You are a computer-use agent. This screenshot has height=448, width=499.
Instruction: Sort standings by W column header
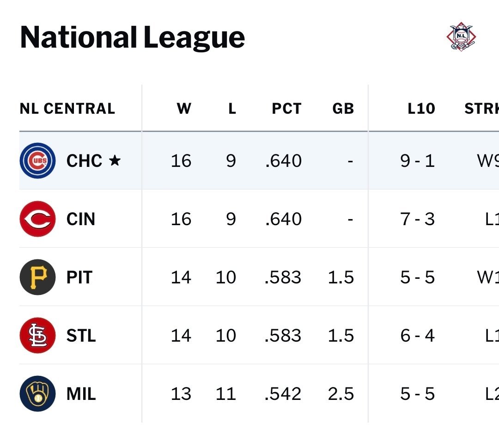pyautogui.click(x=183, y=109)
